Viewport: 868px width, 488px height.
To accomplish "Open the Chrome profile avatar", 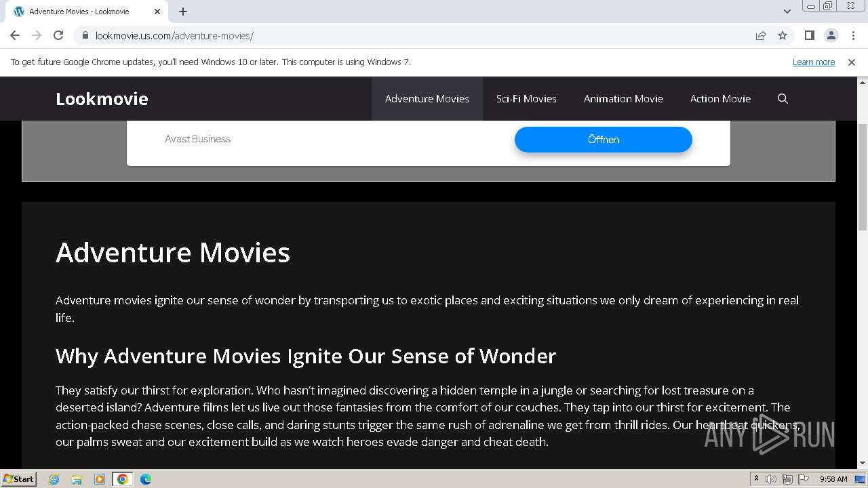I will (x=831, y=35).
